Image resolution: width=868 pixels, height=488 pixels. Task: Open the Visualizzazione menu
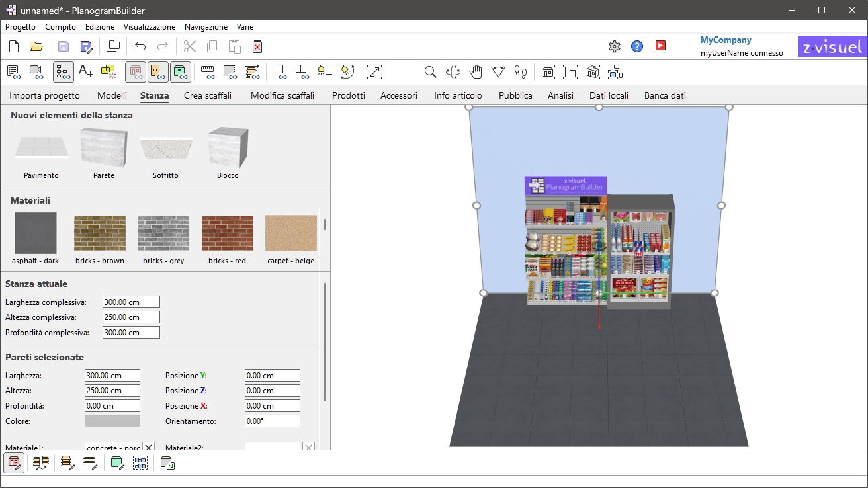pos(150,27)
